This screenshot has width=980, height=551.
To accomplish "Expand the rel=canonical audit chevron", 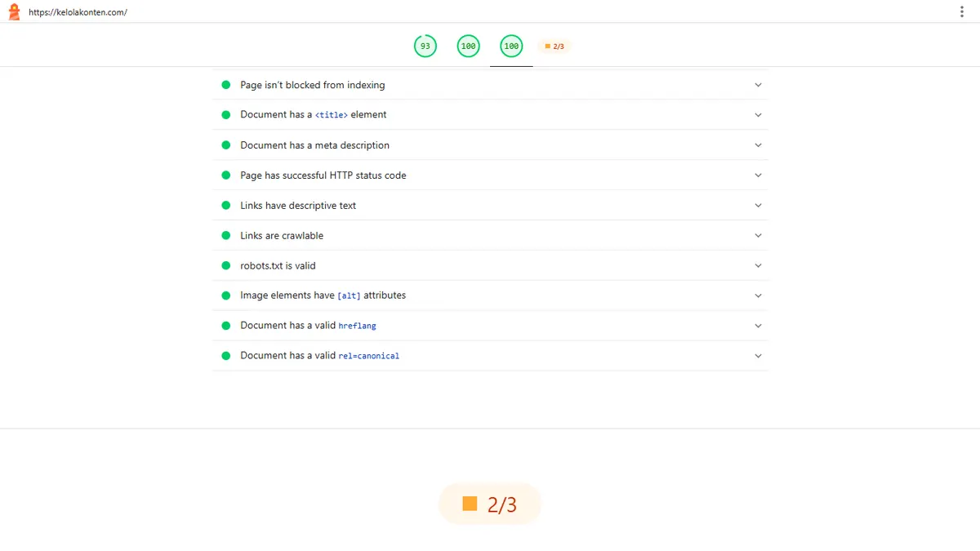I will (758, 356).
